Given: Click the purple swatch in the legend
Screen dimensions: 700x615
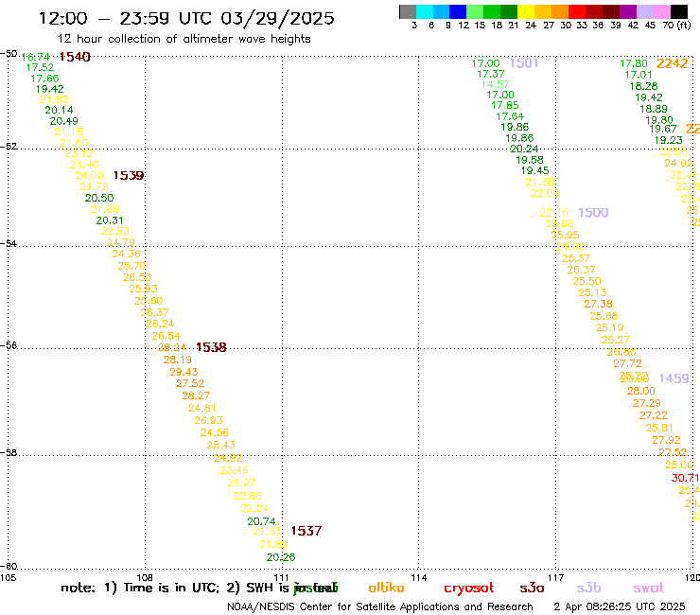Looking at the screenshot, I should coord(626,11).
